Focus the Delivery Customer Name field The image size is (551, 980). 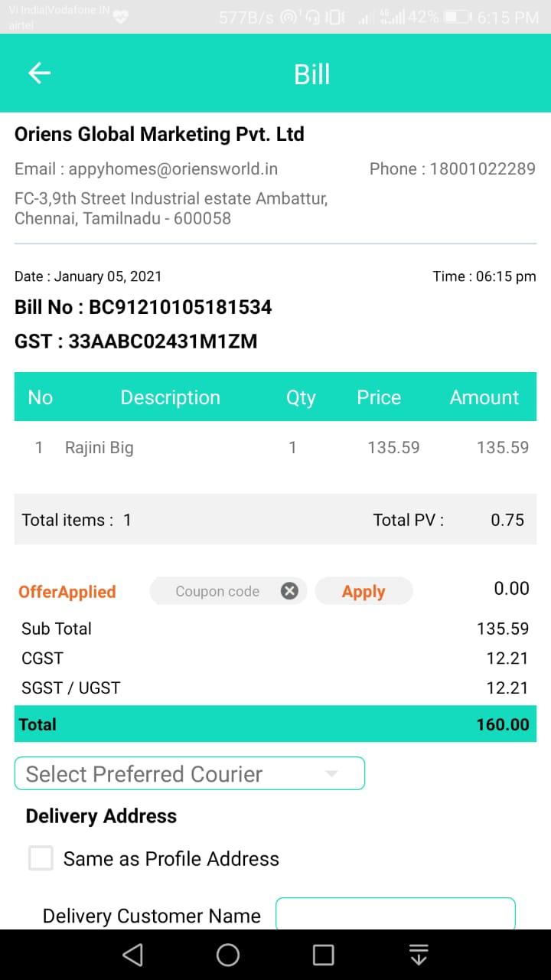(x=395, y=914)
